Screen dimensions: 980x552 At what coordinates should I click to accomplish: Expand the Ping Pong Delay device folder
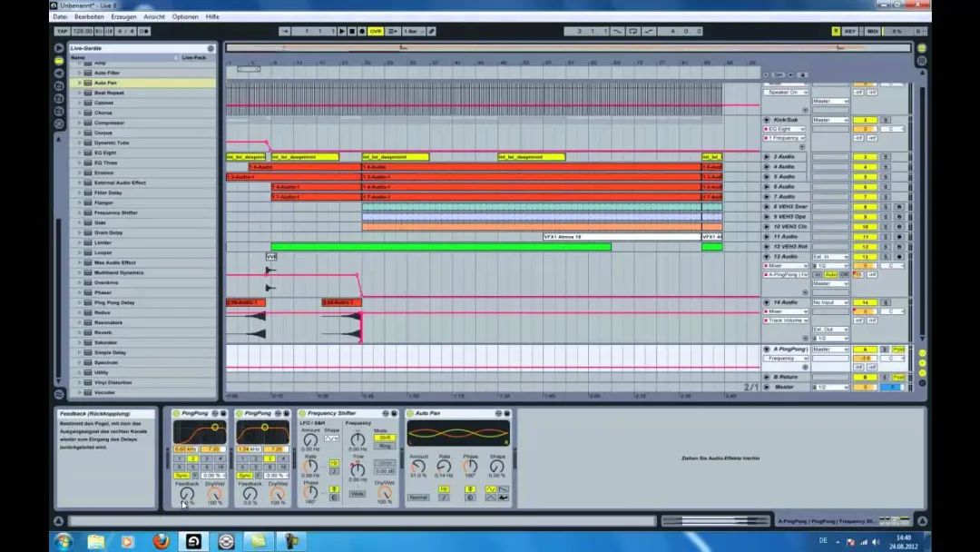click(x=79, y=302)
